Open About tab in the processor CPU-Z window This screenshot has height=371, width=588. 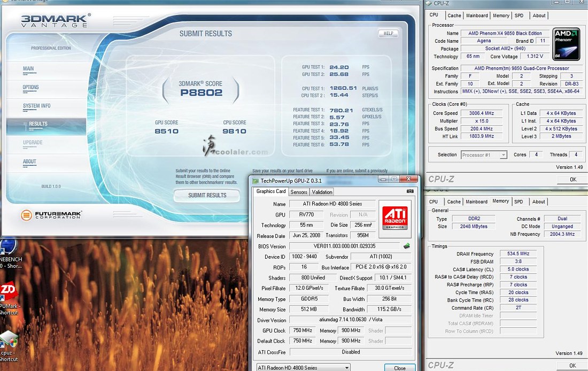[539, 16]
